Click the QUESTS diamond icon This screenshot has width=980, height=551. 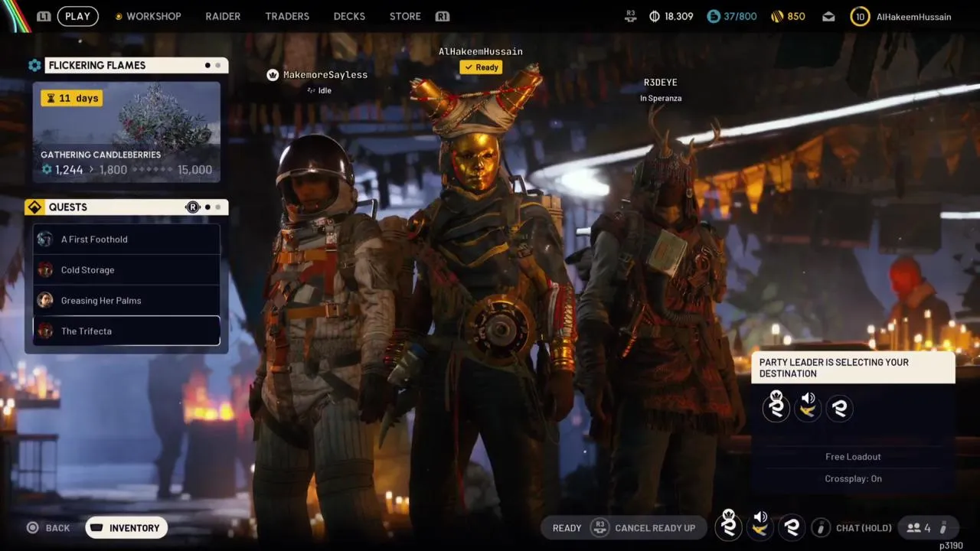click(x=34, y=207)
